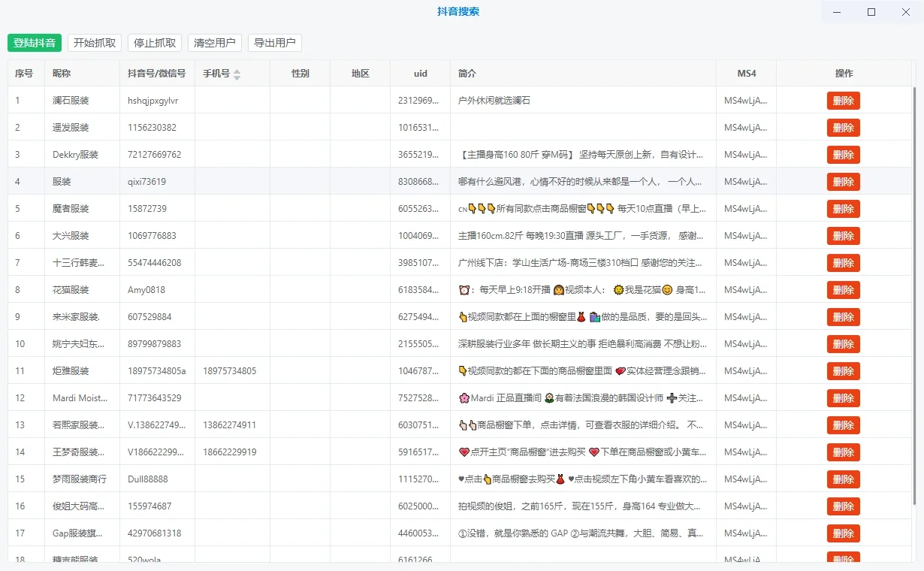Select the 户外休闲就选澜石 description cell
Viewport: 924px width, 571px height.
pos(583,101)
